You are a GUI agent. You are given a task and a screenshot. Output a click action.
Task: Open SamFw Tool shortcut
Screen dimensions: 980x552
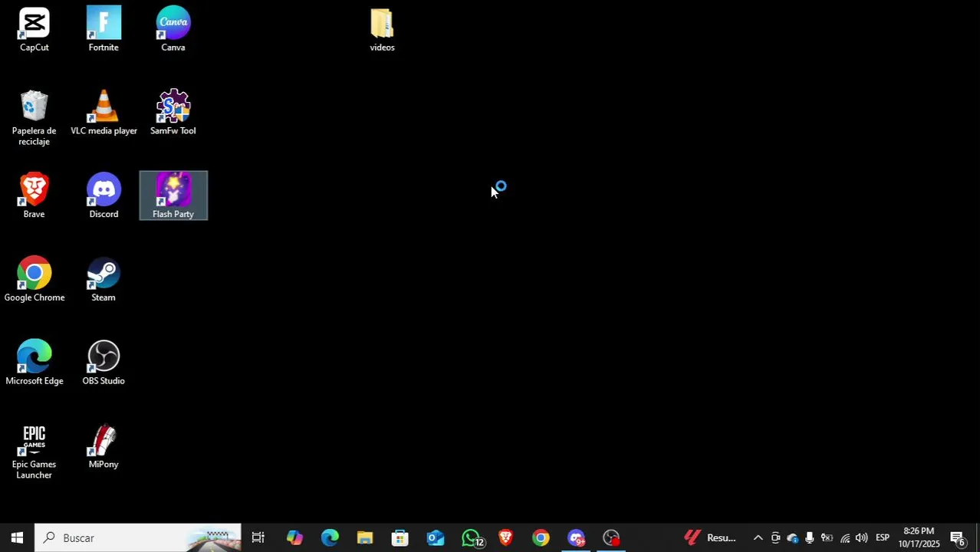tap(173, 113)
